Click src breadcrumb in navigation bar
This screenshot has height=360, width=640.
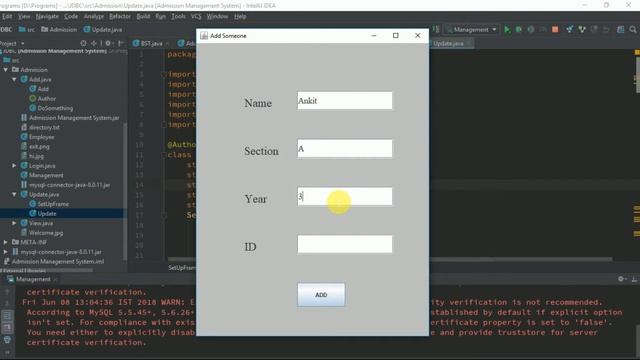(x=27, y=29)
